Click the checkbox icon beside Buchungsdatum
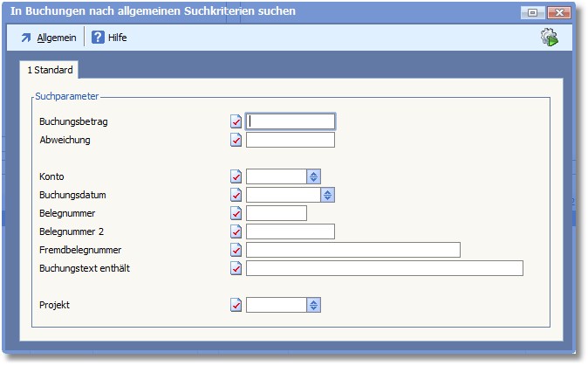The width and height of the screenshot is (588, 366). [236, 195]
